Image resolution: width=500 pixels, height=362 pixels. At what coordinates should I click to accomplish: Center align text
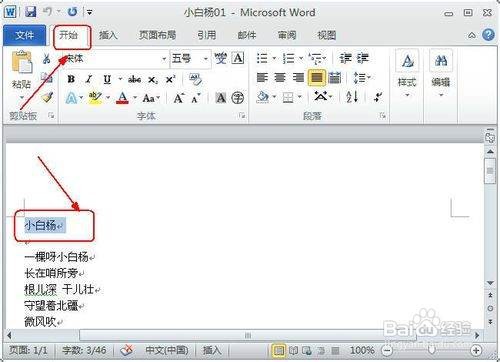pos(280,78)
